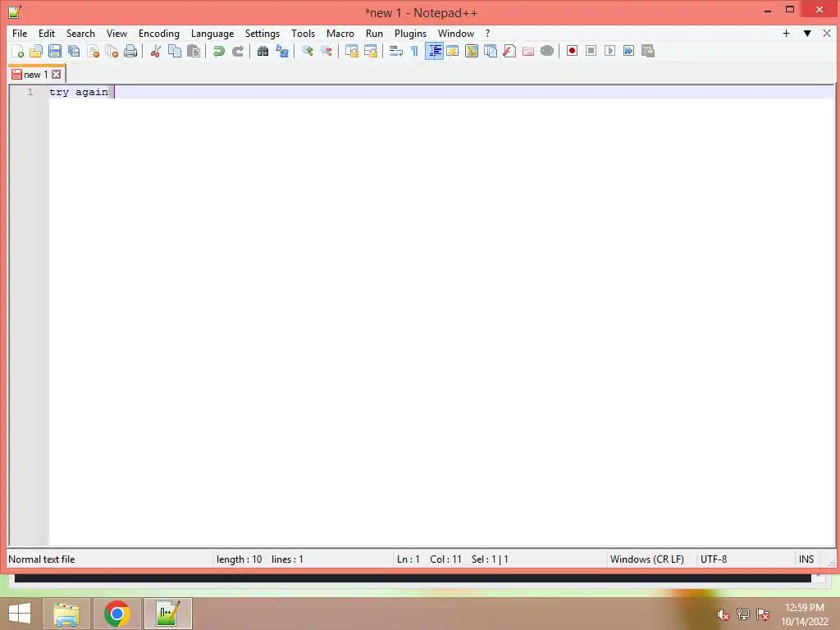Zoom out using the magnifier minus icon
840x630 pixels.
click(326, 51)
